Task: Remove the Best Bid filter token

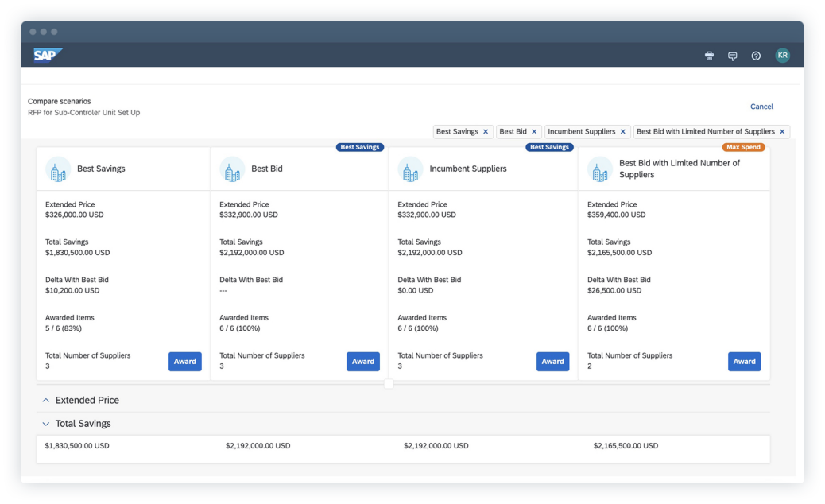Action: click(534, 132)
